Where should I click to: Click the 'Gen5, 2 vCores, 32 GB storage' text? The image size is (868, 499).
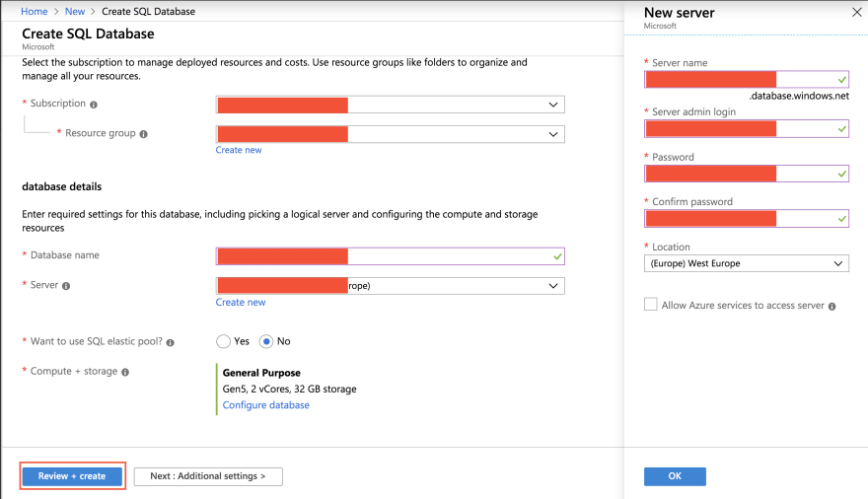pyautogui.click(x=290, y=389)
